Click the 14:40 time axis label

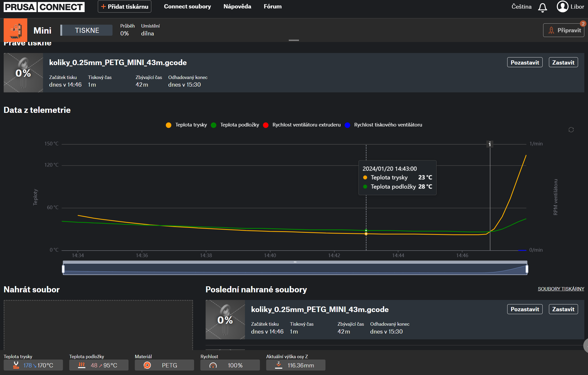pyautogui.click(x=270, y=255)
